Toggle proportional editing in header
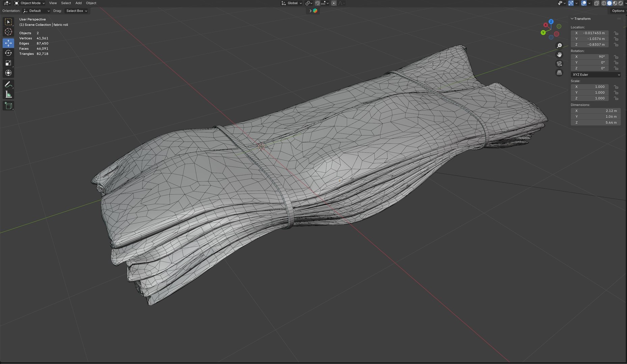This screenshot has height=364, width=627. 334,3
